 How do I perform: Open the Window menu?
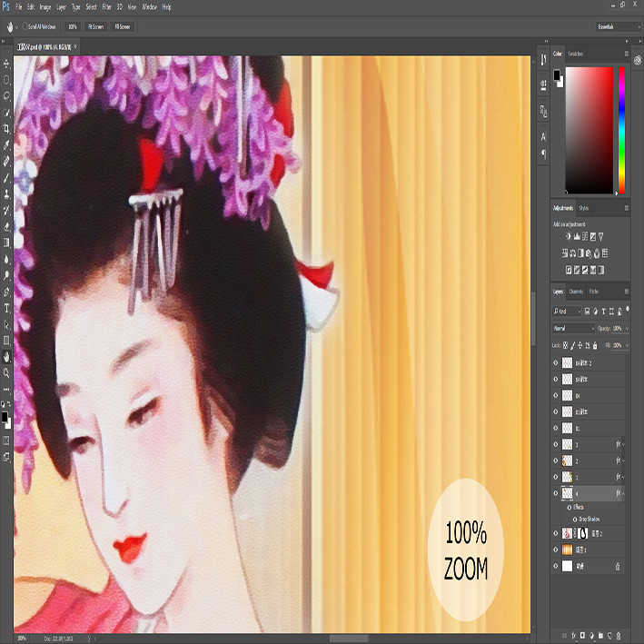pyautogui.click(x=150, y=7)
